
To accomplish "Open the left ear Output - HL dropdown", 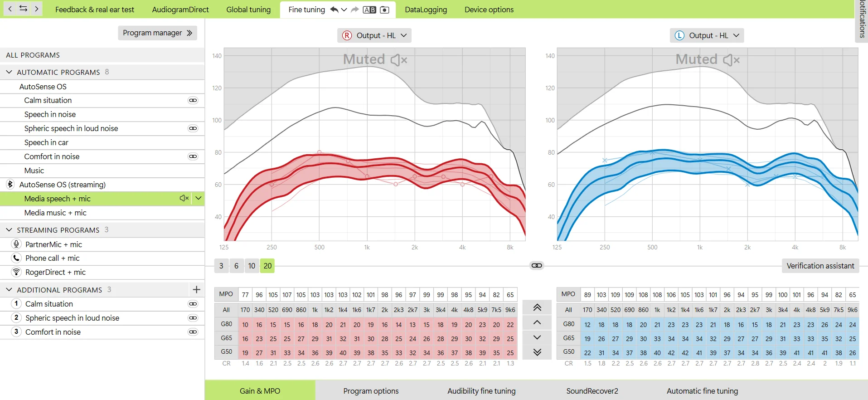I will coord(707,35).
